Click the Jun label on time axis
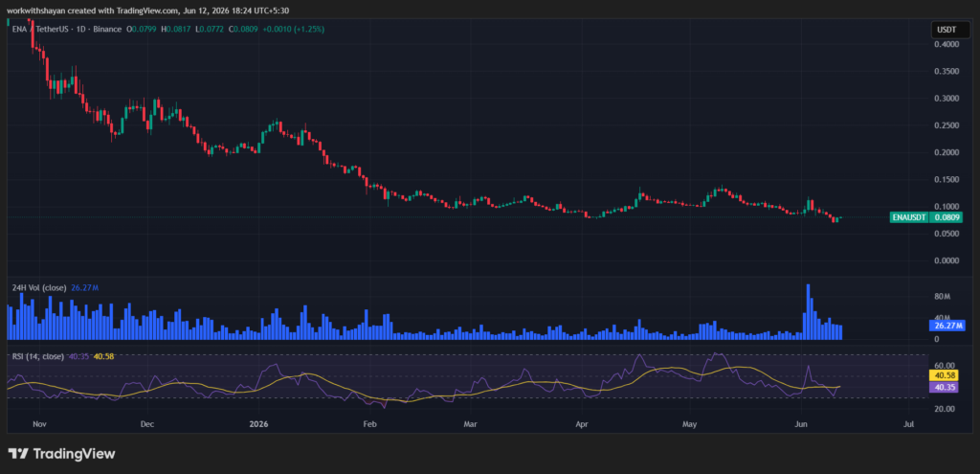Screen dimensions: 980x474 pos(801,424)
